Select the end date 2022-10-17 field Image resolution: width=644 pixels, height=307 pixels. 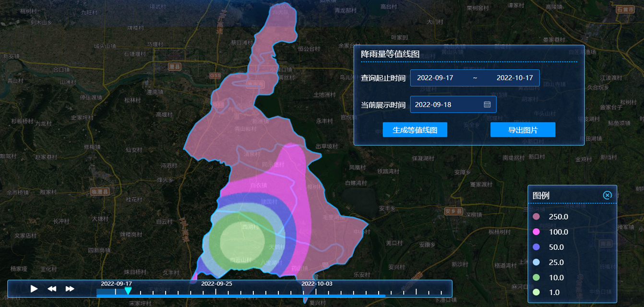click(x=514, y=78)
